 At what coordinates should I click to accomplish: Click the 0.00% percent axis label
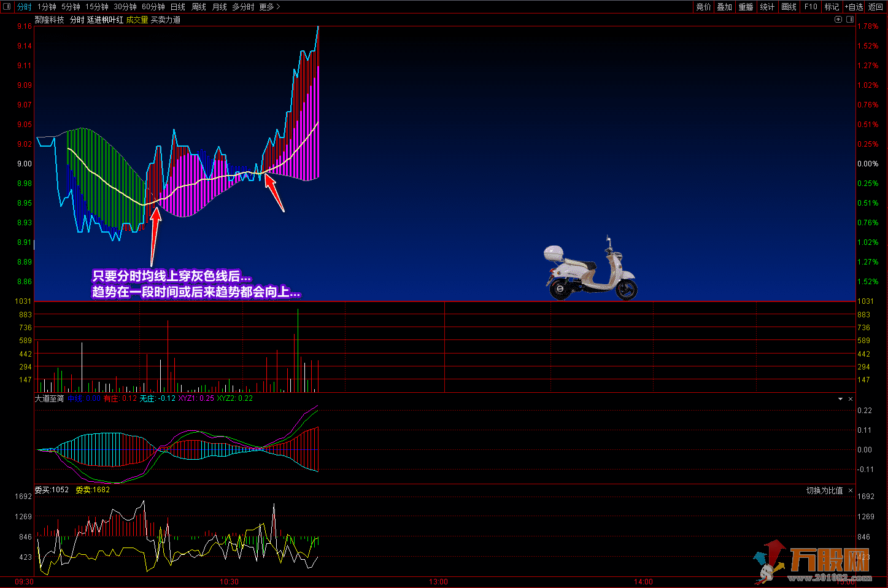pyautogui.click(x=868, y=164)
